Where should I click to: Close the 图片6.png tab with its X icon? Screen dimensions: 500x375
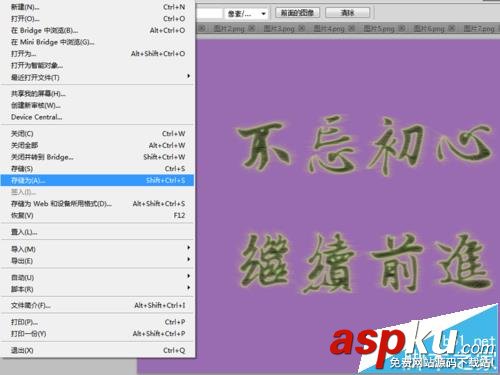[x=452, y=28]
